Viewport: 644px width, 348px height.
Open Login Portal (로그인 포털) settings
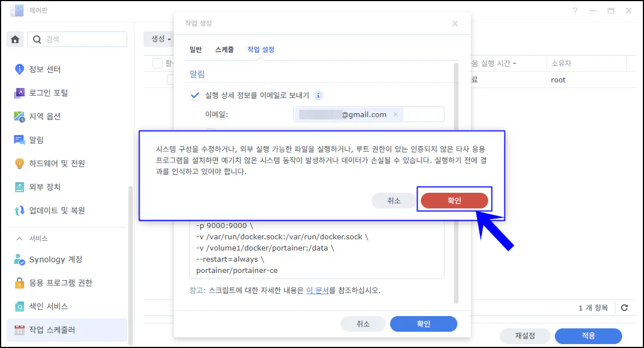click(66, 93)
